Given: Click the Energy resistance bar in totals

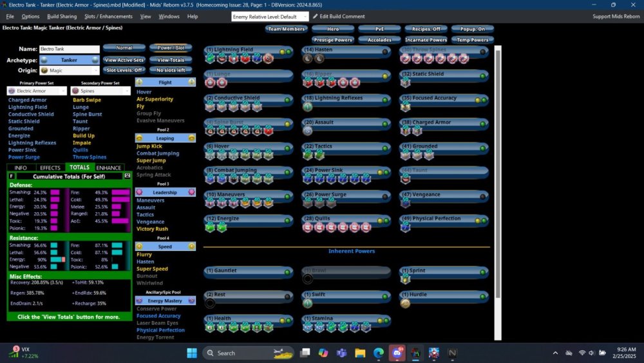Looking at the screenshot, I should [58, 259].
